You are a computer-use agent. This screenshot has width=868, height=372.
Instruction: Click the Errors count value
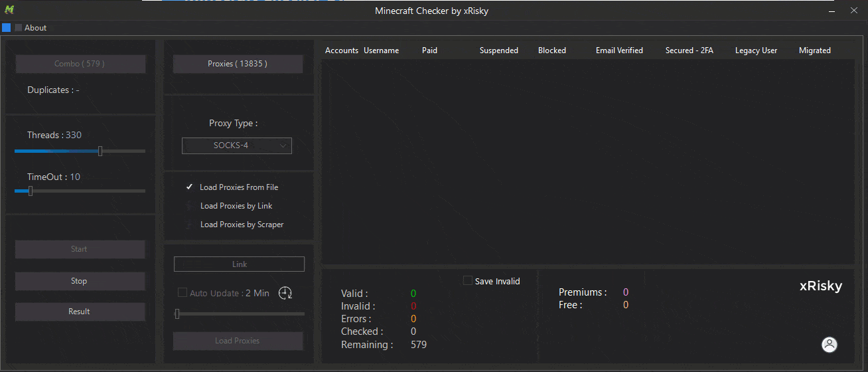pos(413,319)
